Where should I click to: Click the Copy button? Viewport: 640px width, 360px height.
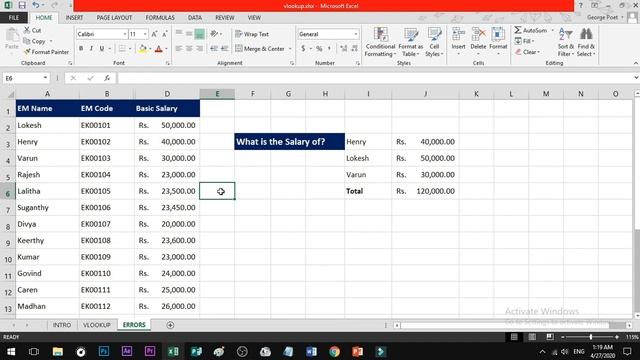click(35, 41)
